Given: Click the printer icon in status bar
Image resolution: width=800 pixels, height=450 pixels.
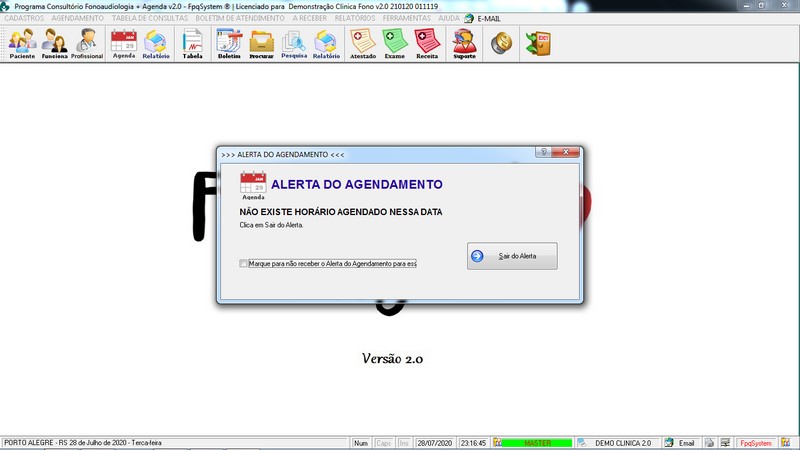Looking at the screenshot, I should pos(709,443).
